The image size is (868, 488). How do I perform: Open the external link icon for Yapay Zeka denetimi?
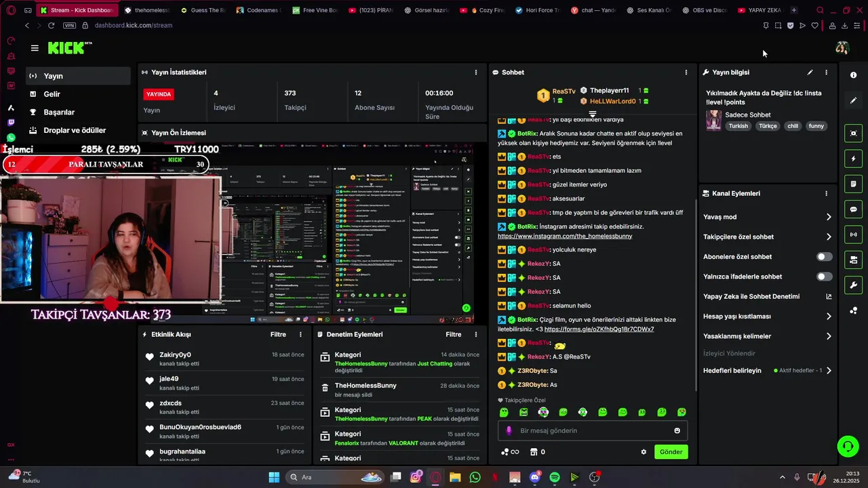pyautogui.click(x=829, y=296)
